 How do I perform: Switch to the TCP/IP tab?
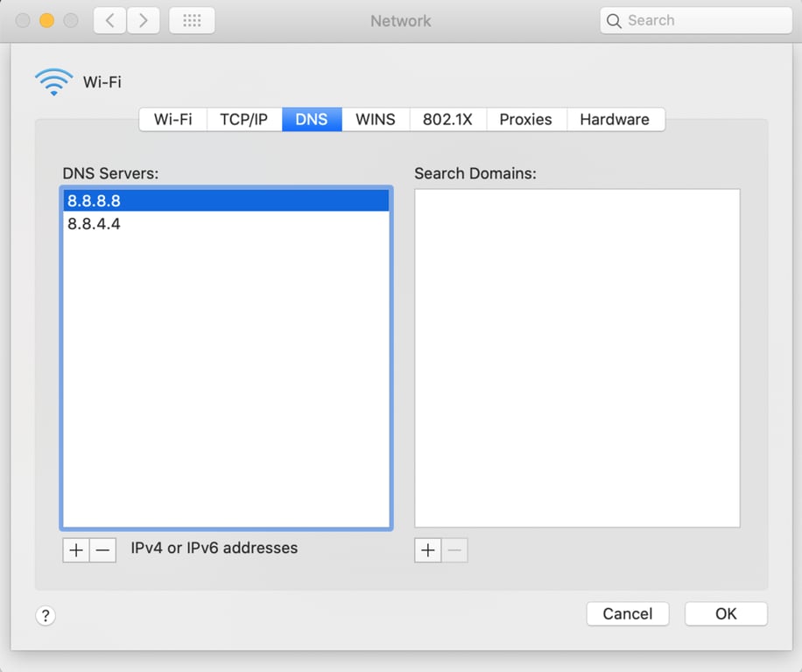tap(243, 119)
